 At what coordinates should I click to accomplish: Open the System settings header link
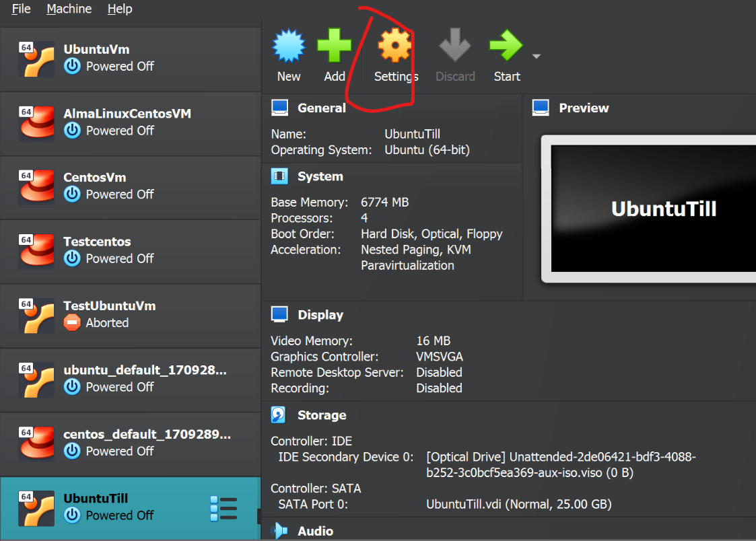click(320, 176)
